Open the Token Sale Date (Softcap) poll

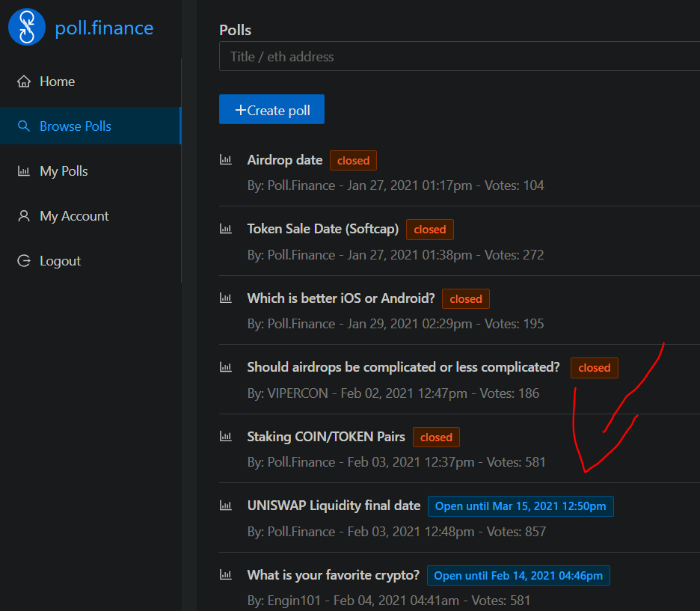click(322, 229)
